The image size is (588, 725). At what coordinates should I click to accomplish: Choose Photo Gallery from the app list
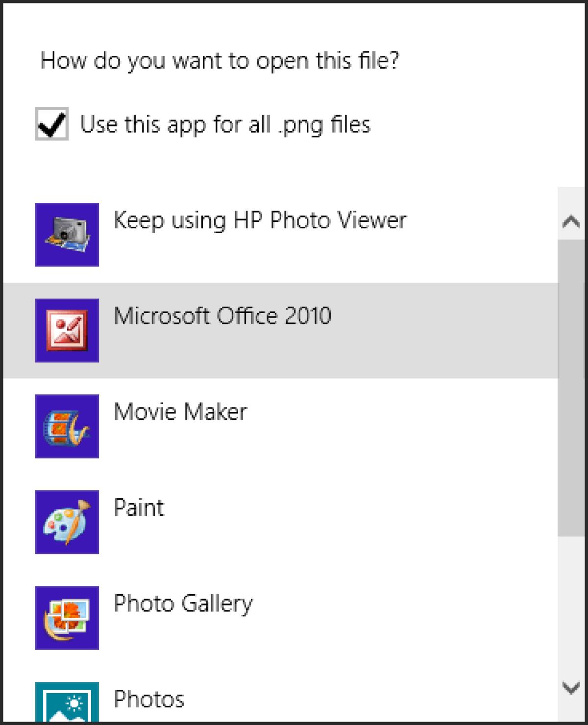(183, 604)
